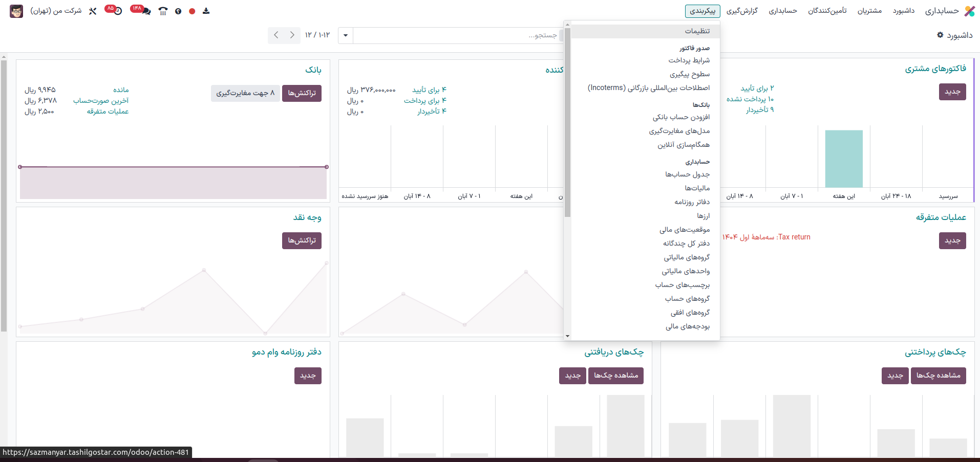
Task: Open the activities clock icon with 85 badge
Action: (117, 11)
